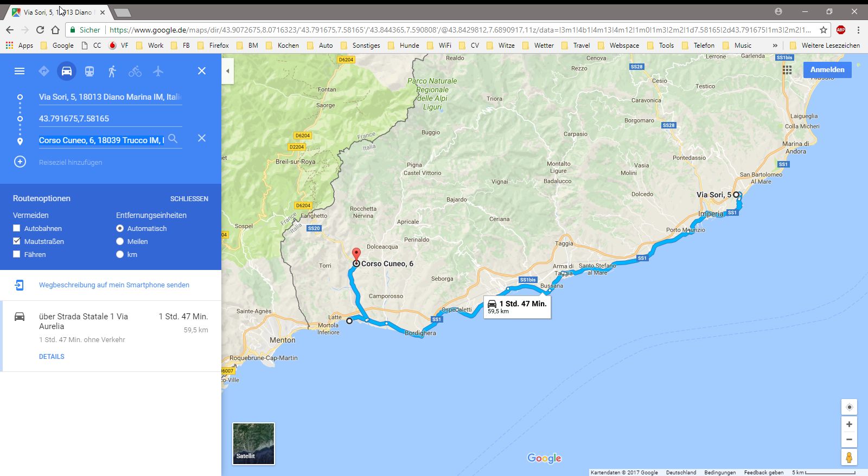Select the car driving mode

coord(67,71)
